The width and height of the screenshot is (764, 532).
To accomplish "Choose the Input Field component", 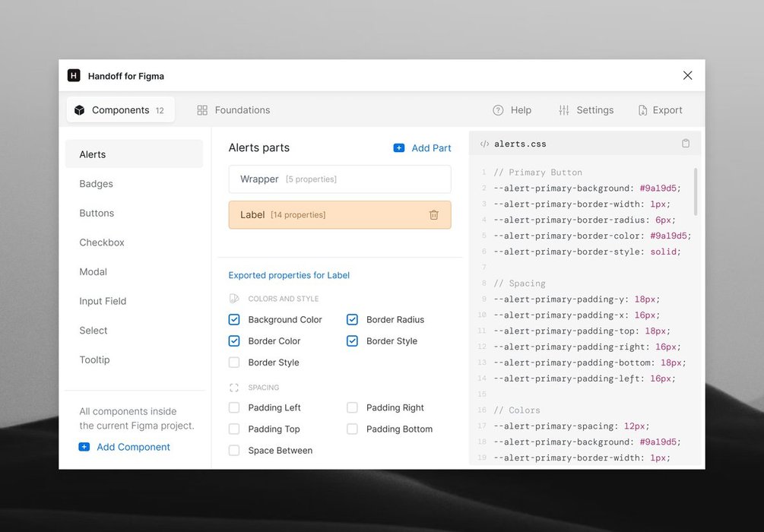I will click(x=103, y=301).
